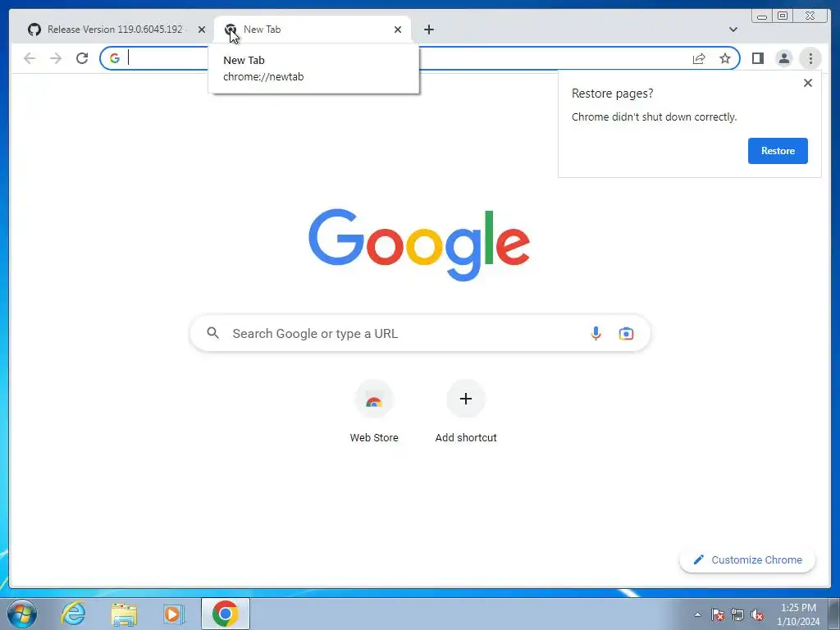Start voice search with the microphone icon

pyautogui.click(x=596, y=333)
